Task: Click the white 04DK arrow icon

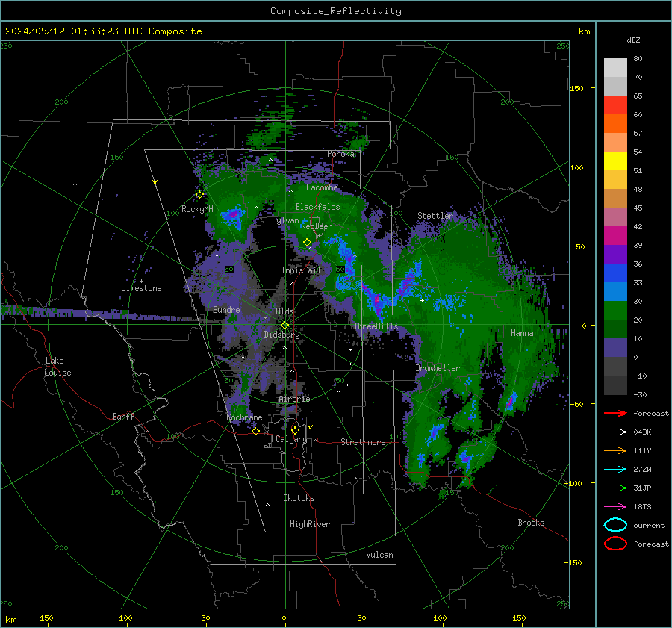Action: coord(615,432)
